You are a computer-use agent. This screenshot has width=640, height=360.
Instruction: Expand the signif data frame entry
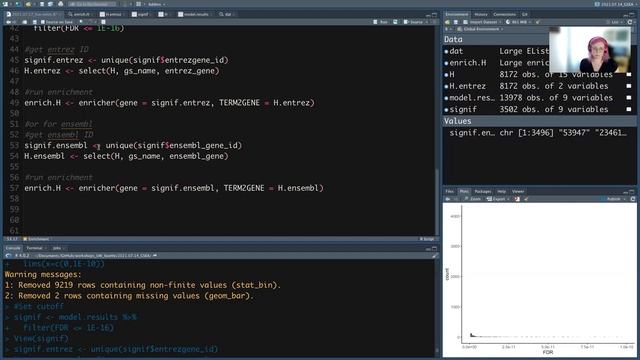click(x=447, y=110)
